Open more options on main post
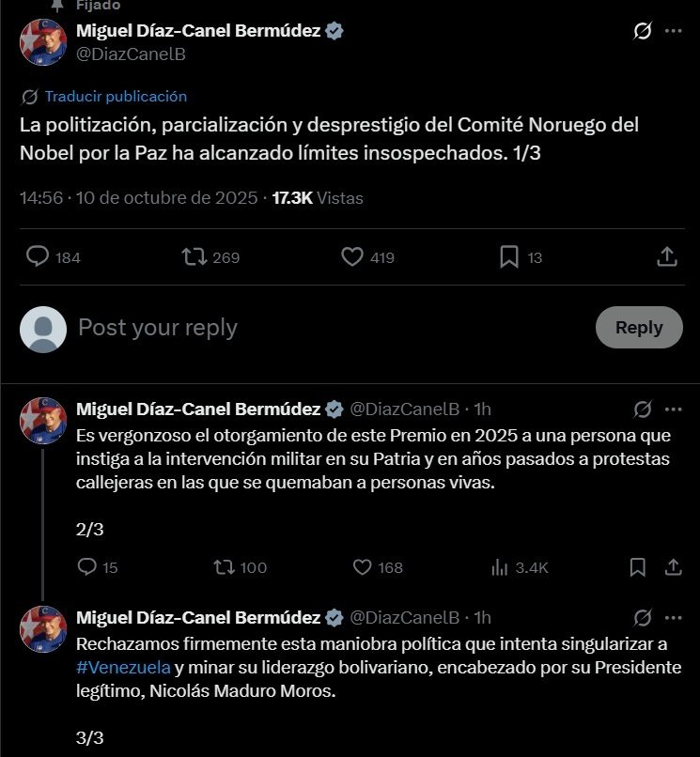Viewport: 700px width, 757px height. 674,31
